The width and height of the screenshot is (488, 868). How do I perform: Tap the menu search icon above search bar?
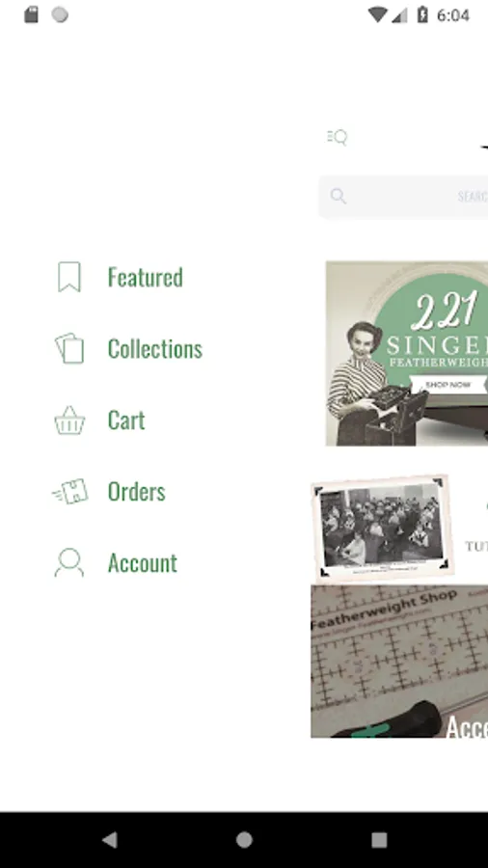[337, 137]
